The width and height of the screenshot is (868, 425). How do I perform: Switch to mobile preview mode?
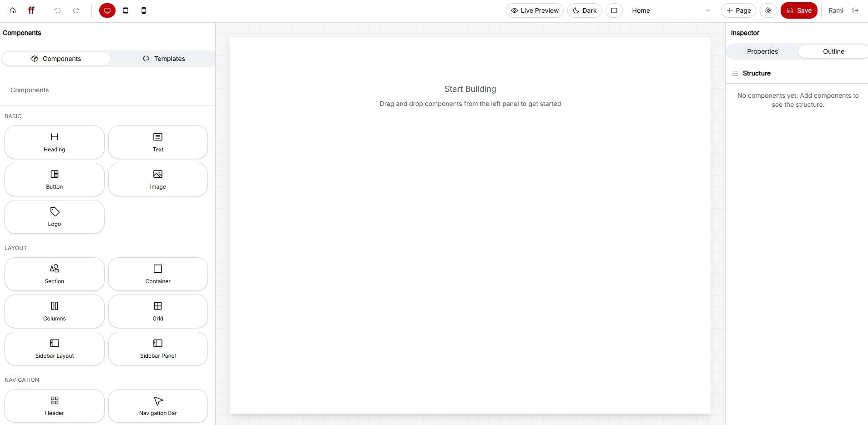coord(143,10)
